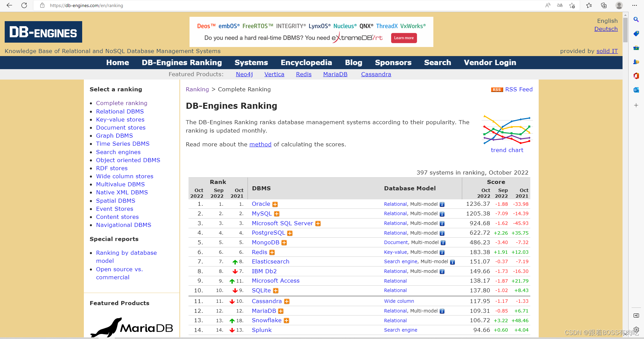
Task: Click MariaDB multi-model info icon
Action: pyautogui.click(x=442, y=311)
